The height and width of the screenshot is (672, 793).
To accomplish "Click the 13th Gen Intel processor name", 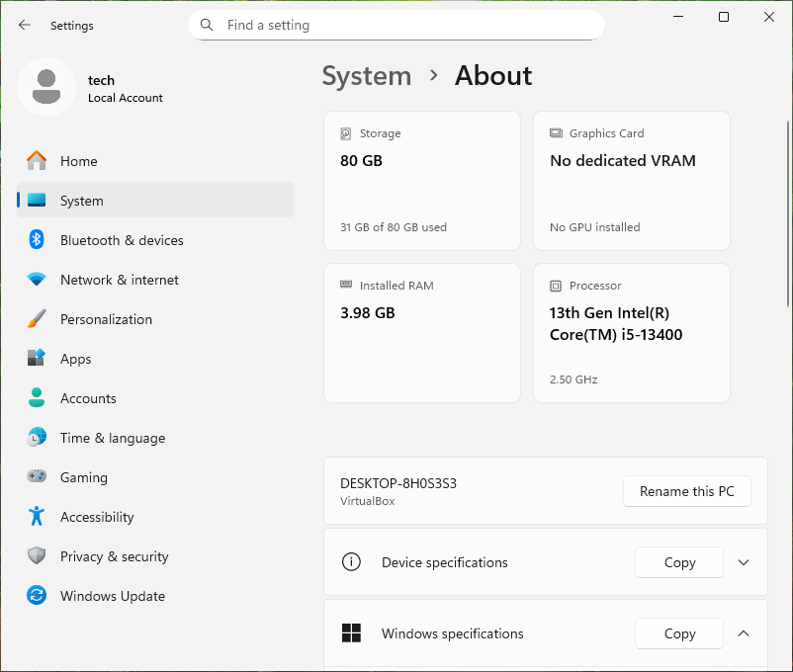I will tap(616, 323).
